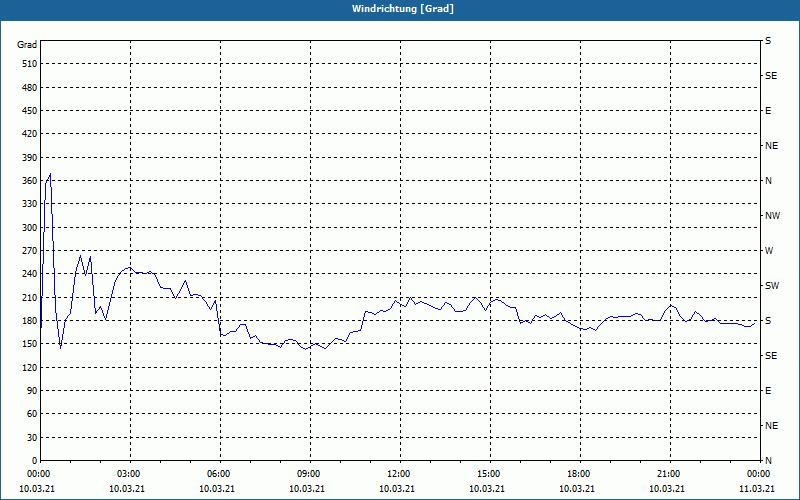
Task: Click the NW compass label on the right axis
Action: 772,216
